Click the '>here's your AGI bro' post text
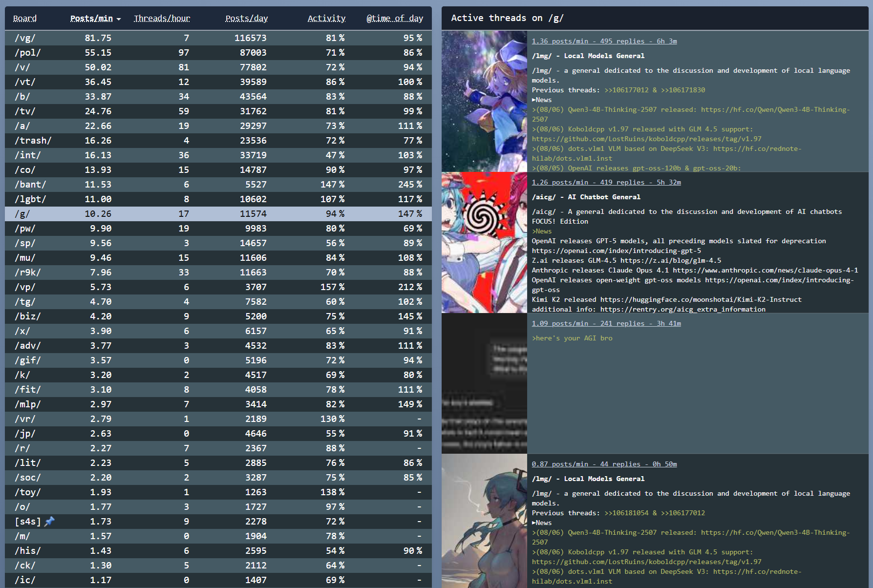The width and height of the screenshot is (873, 588). click(572, 338)
